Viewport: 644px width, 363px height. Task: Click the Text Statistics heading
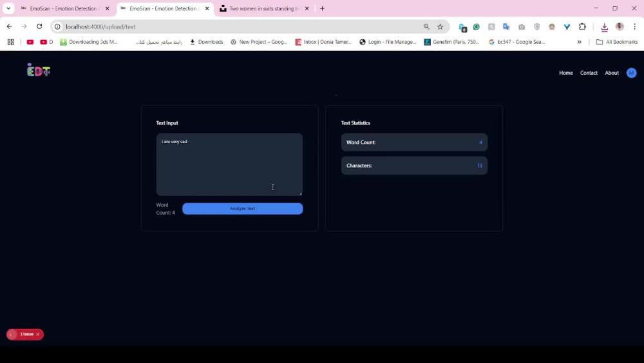(355, 123)
